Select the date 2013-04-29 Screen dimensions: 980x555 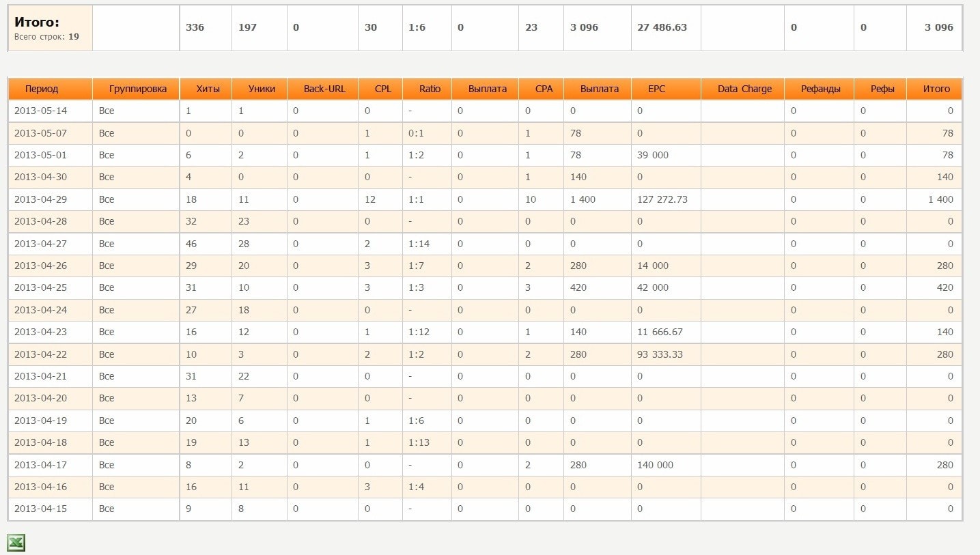click(x=40, y=199)
